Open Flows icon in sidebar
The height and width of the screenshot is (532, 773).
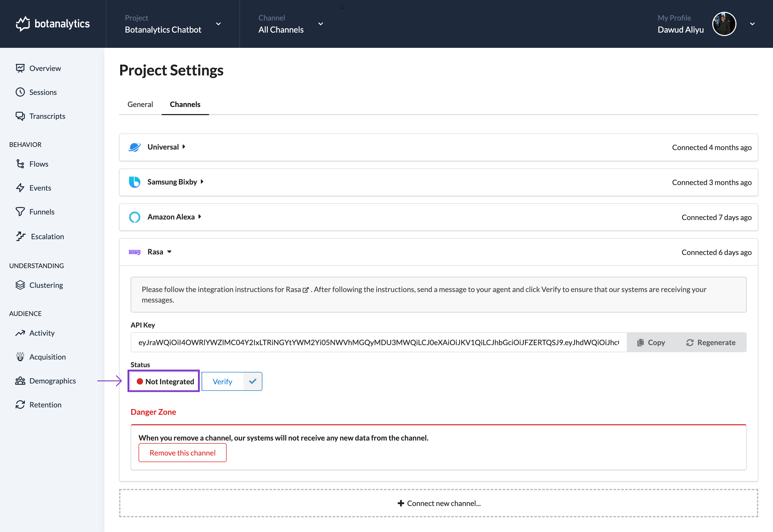pos(20,164)
